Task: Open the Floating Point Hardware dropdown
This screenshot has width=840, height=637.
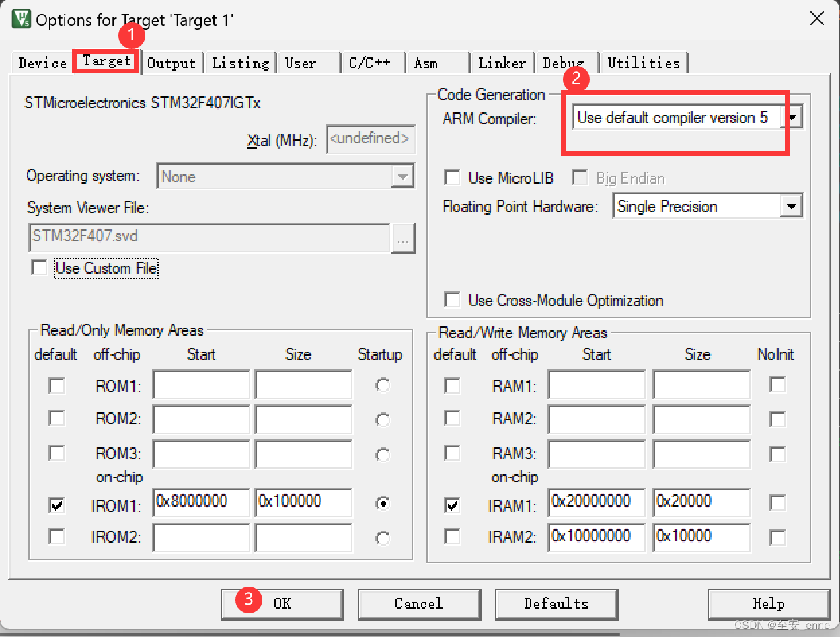Action: [x=792, y=206]
